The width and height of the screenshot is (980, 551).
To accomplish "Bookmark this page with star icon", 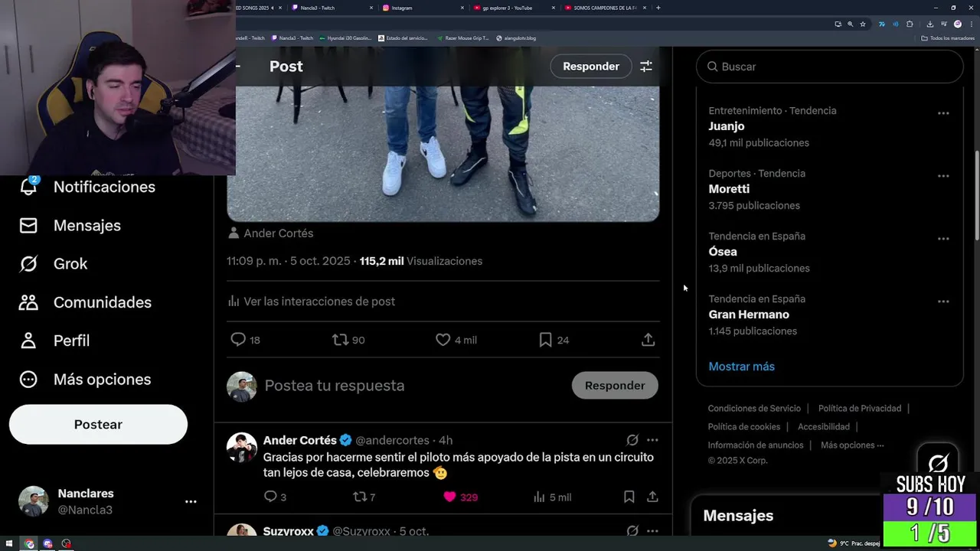I will tap(863, 24).
